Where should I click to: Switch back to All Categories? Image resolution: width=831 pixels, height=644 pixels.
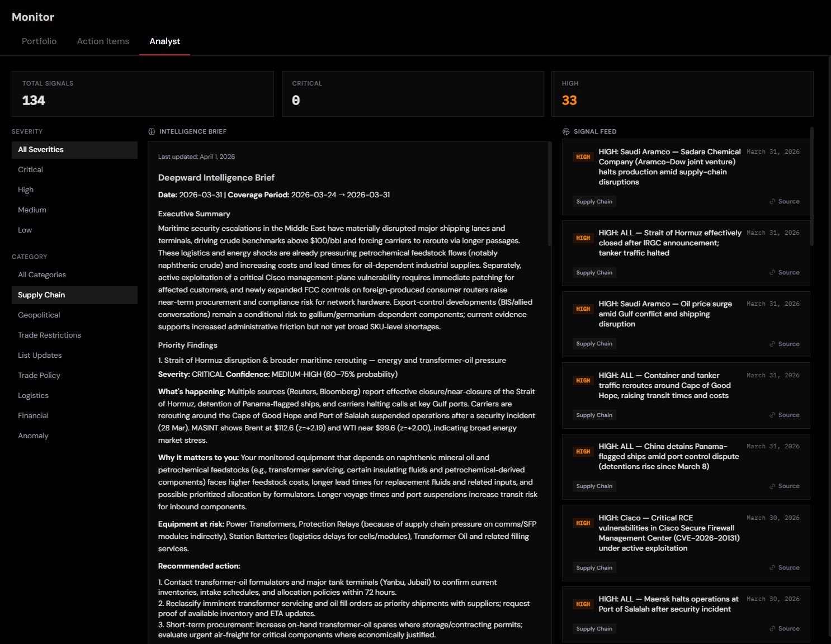pyautogui.click(x=42, y=274)
